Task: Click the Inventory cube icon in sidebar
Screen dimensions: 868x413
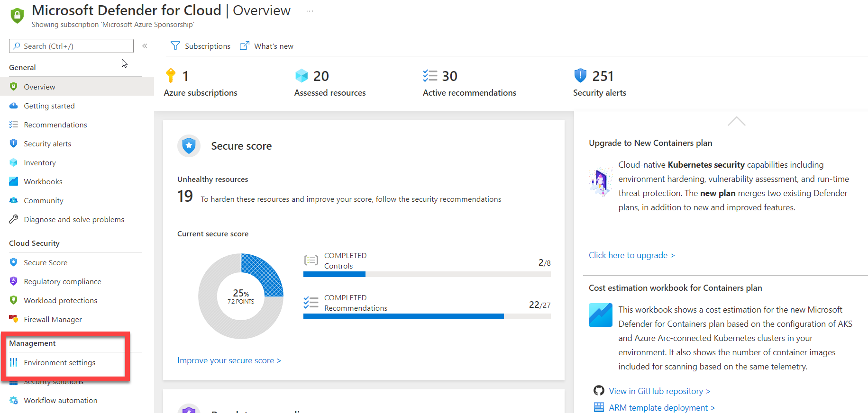Action: tap(14, 162)
